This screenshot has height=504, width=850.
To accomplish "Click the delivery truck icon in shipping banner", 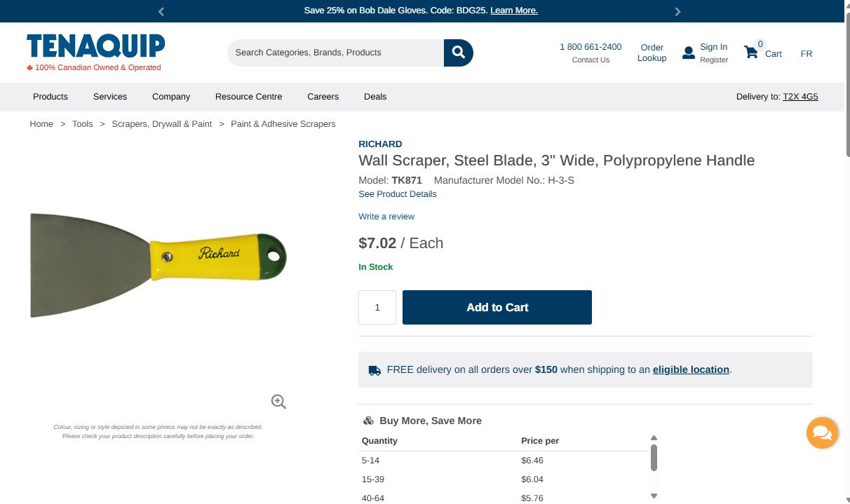I will (x=375, y=369).
